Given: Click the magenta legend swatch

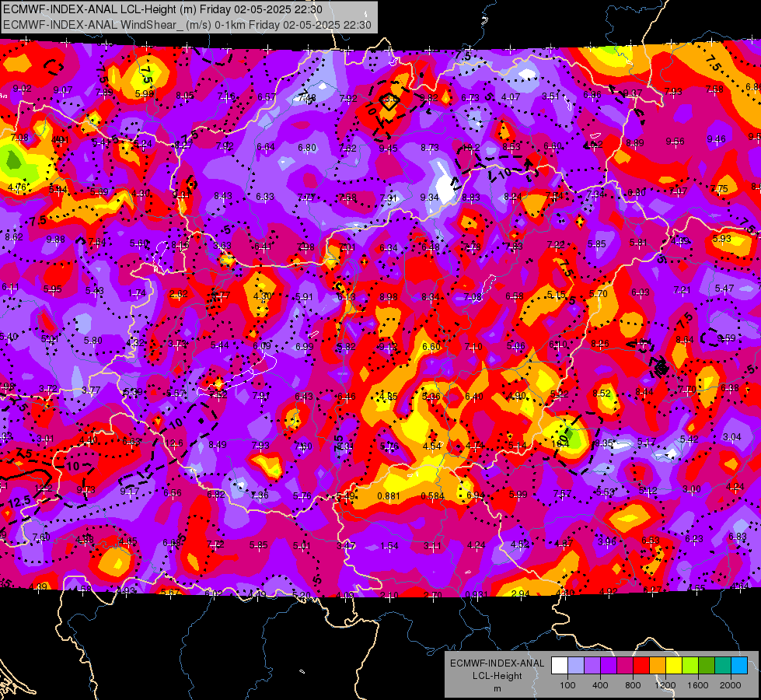Looking at the screenshot, I should click(625, 666).
